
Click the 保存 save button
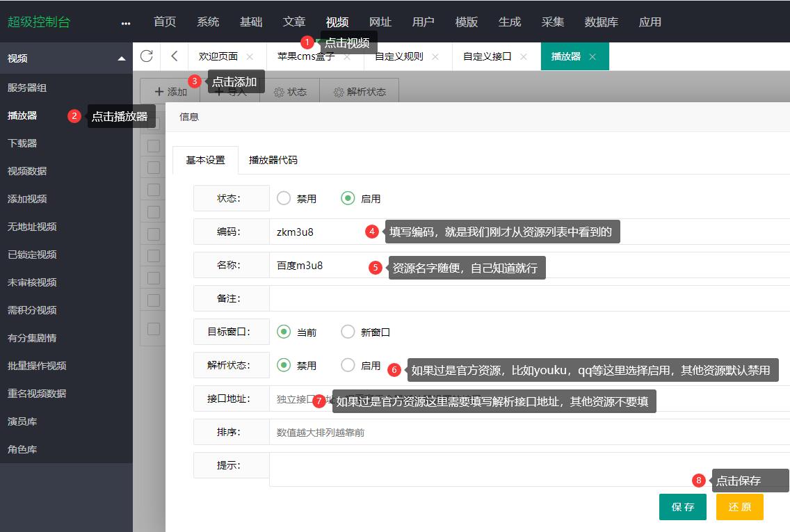click(x=682, y=507)
